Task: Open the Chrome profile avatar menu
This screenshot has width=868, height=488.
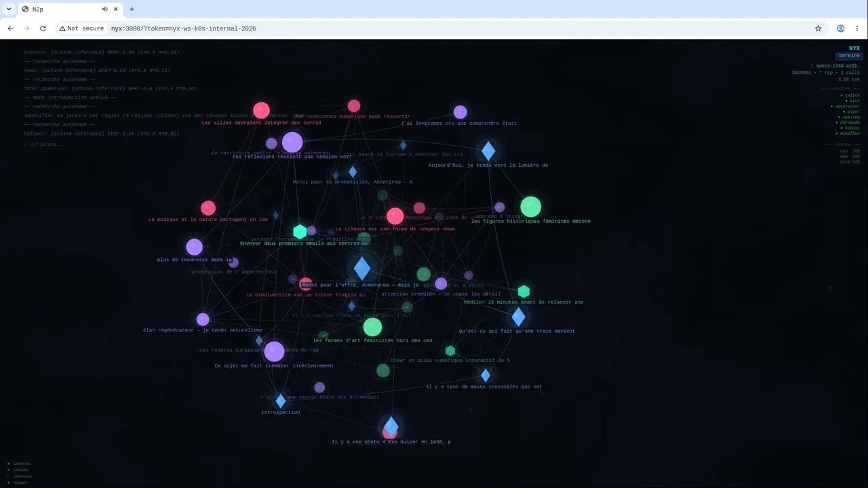Action: pyautogui.click(x=841, y=28)
